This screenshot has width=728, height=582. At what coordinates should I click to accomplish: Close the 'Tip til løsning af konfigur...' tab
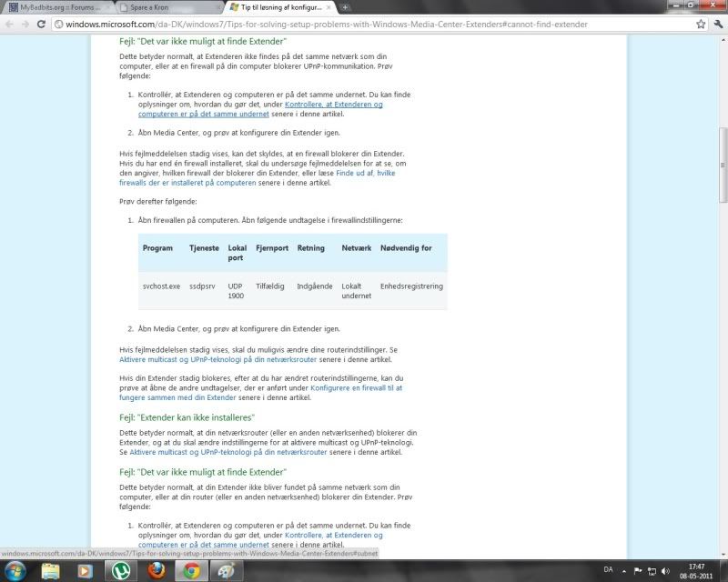click(x=329, y=7)
